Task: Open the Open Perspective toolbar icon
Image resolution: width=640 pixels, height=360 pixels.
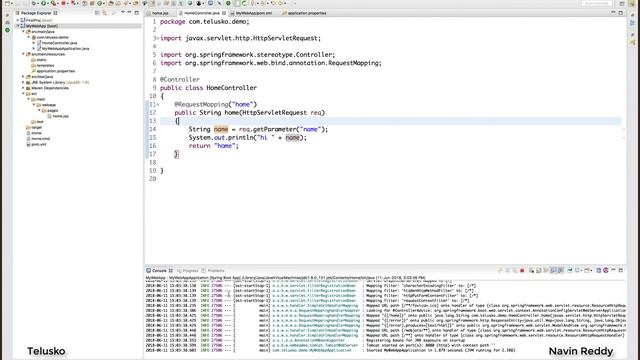Action: coord(622,3)
